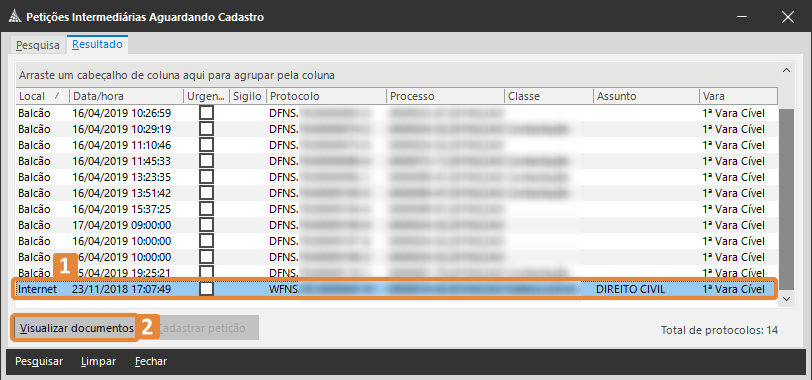
Task: Click '1ª Vara Cível' in the 11:45:33 row
Action: pyautogui.click(x=733, y=161)
